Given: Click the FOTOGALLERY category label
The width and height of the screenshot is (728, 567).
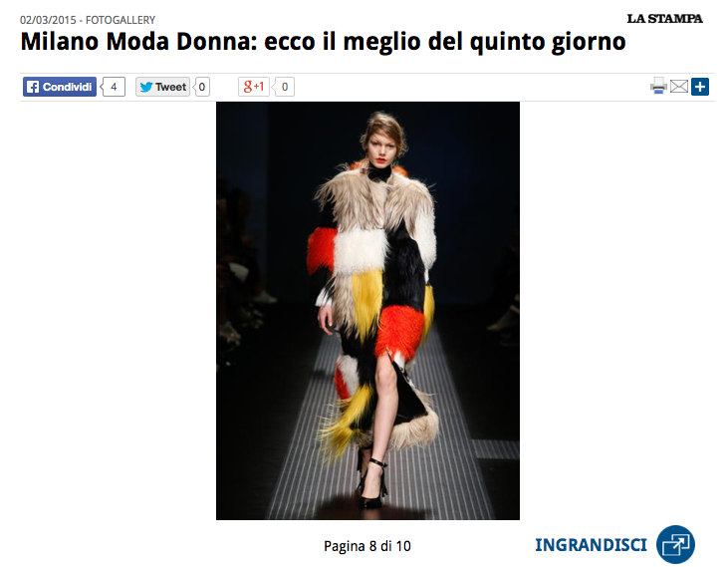Looking at the screenshot, I should point(121,20).
